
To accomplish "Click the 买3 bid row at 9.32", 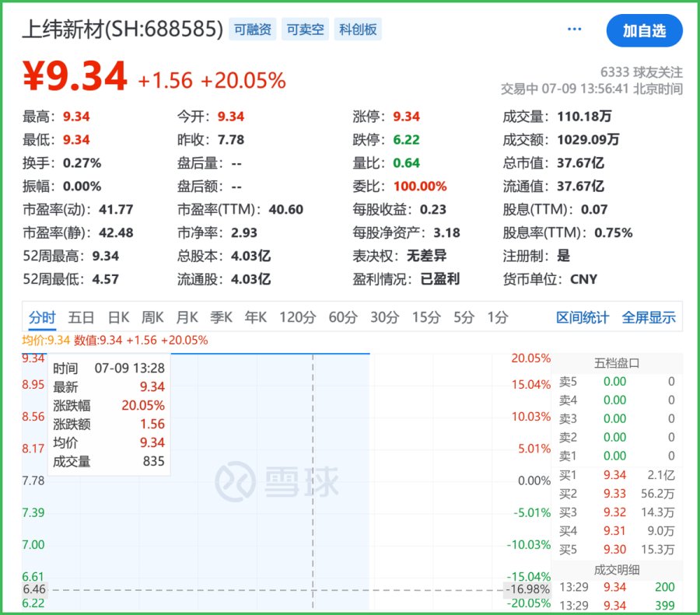I will [x=617, y=512].
